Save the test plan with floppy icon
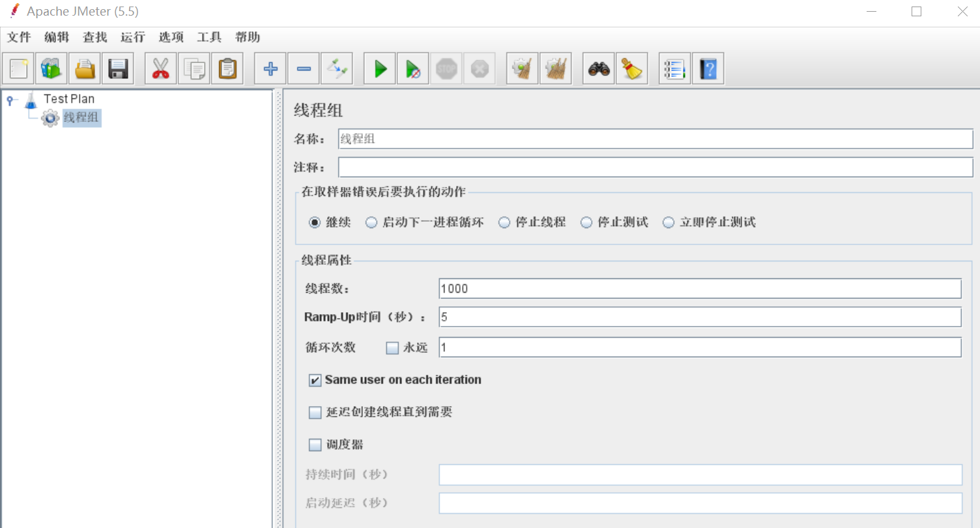Screen dimensions: 980x528 [x=118, y=68]
